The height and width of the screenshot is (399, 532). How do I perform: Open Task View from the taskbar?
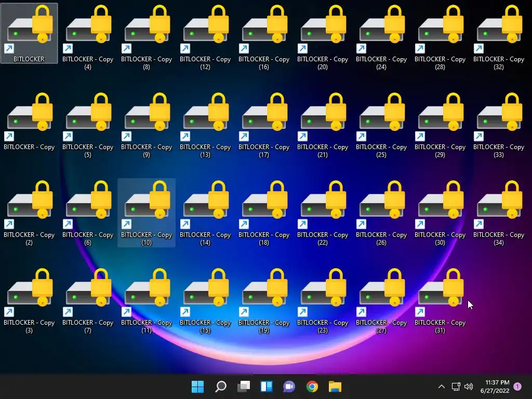pos(244,387)
